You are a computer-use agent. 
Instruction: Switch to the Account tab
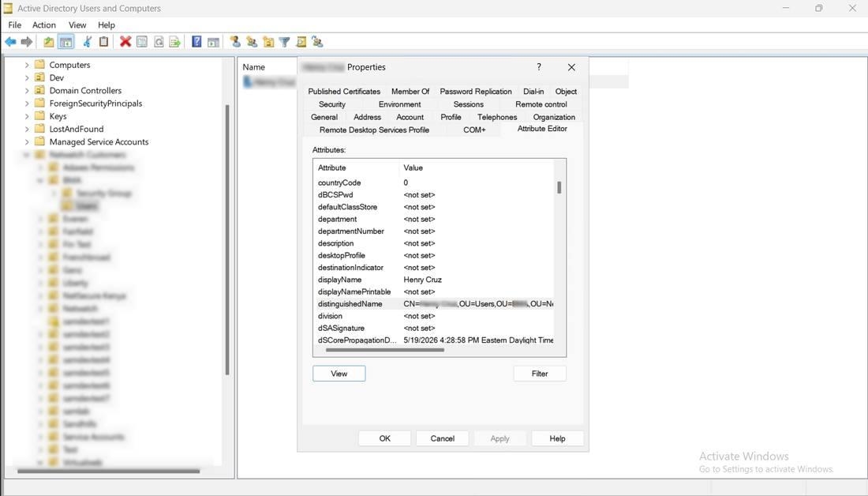[410, 117]
